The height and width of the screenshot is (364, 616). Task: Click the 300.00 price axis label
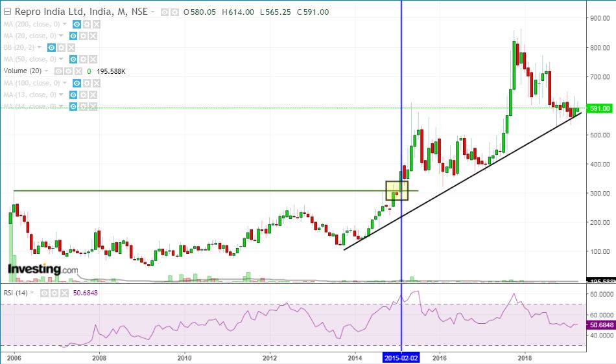(x=600, y=193)
